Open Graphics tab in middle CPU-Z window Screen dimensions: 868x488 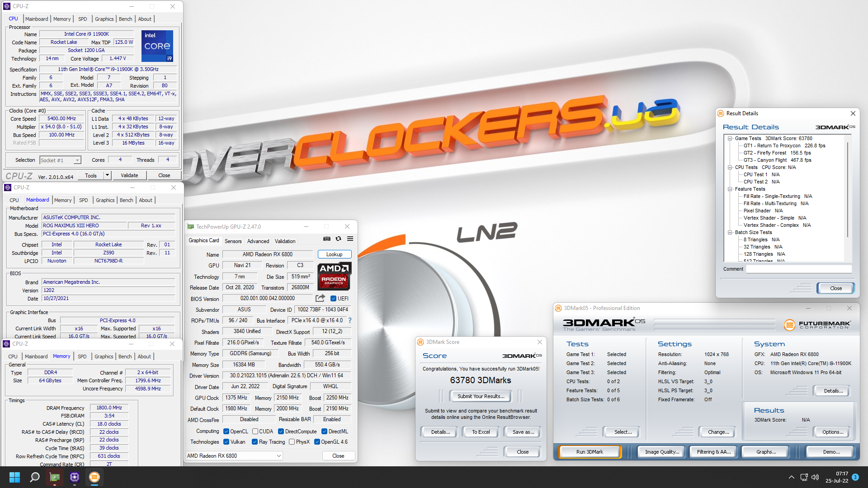[x=105, y=200]
